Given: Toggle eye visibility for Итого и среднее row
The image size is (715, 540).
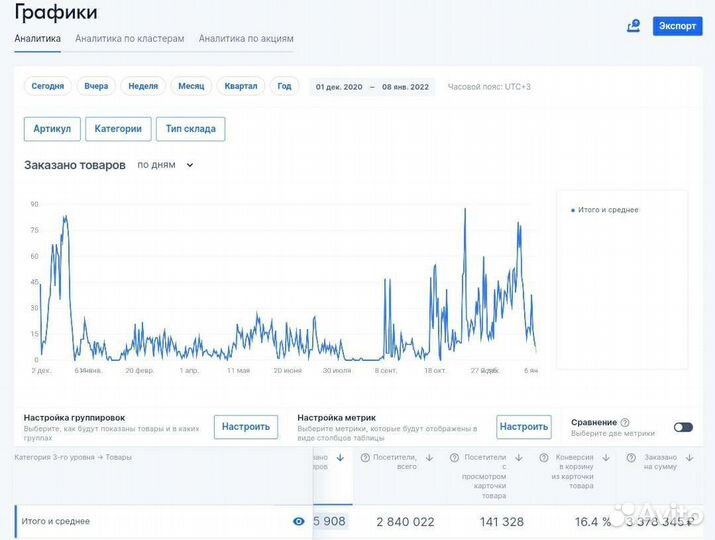Looking at the screenshot, I should pos(298,521).
